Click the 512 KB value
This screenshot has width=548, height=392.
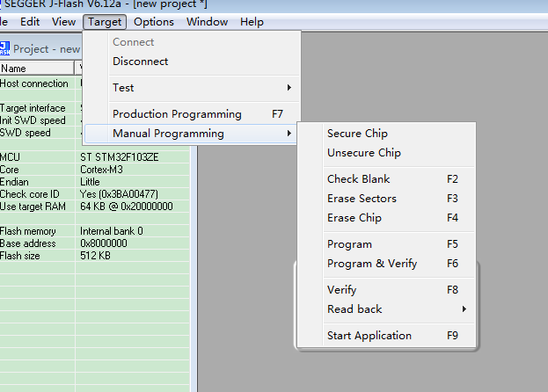point(95,256)
